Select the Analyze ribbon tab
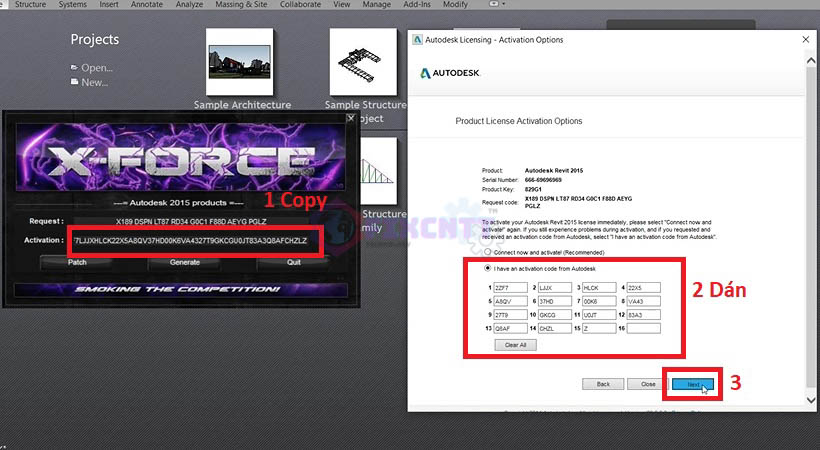The height and width of the screenshot is (450, 820). (189, 4)
